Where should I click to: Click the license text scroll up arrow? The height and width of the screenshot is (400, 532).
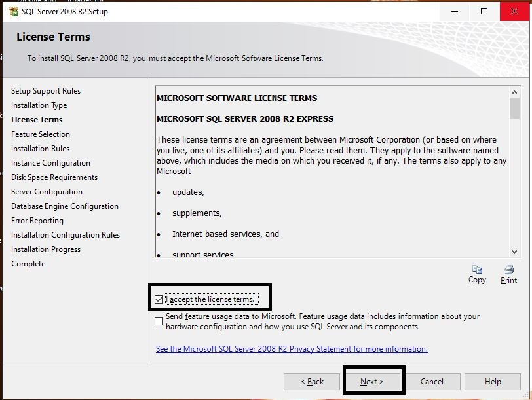pos(514,92)
